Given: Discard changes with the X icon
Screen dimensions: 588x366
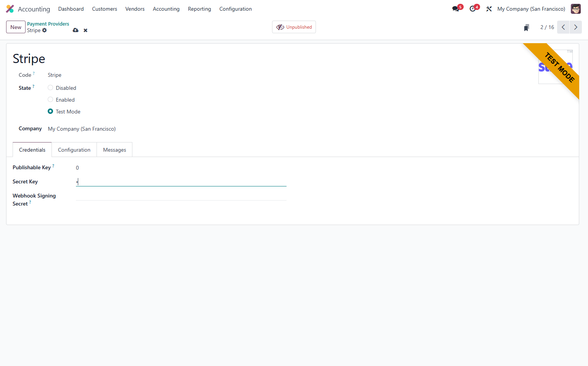Looking at the screenshot, I should [85, 30].
